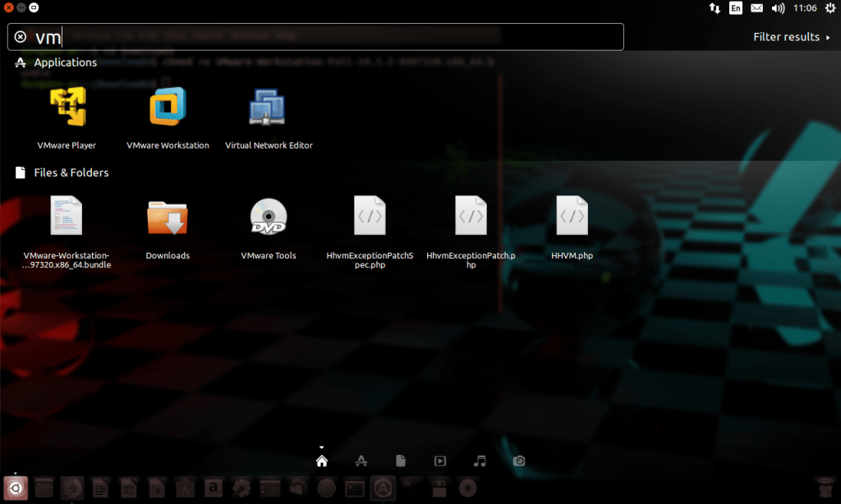This screenshot has height=504, width=841.
Task: Expand the Filter results panel
Action: (x=791, y=37)
